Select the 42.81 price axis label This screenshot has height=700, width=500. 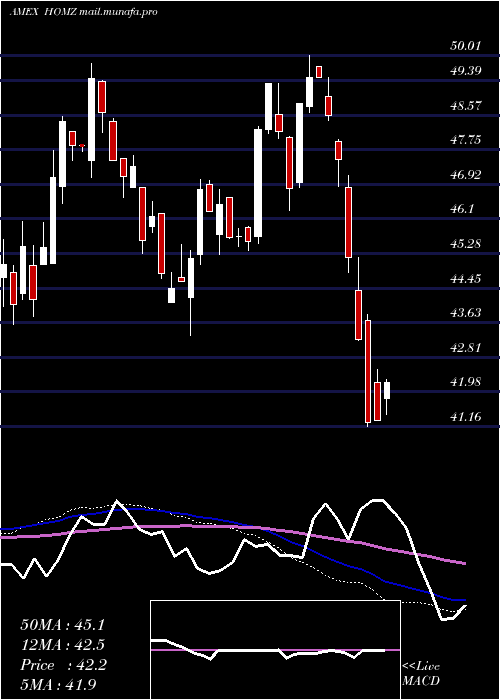466,348
